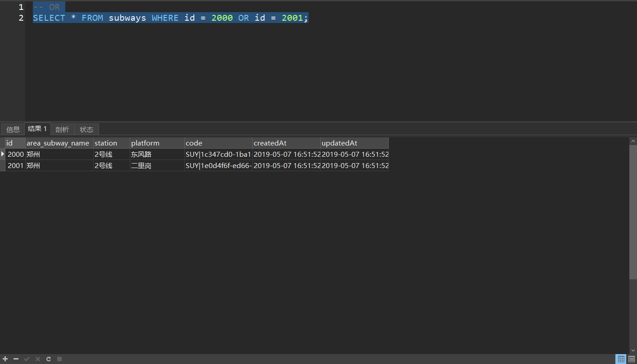The height and width of the screenshot is (364, 637).
Task: Select code cell starting SUY|1c347cd0
Action: (x=218, y=154)
